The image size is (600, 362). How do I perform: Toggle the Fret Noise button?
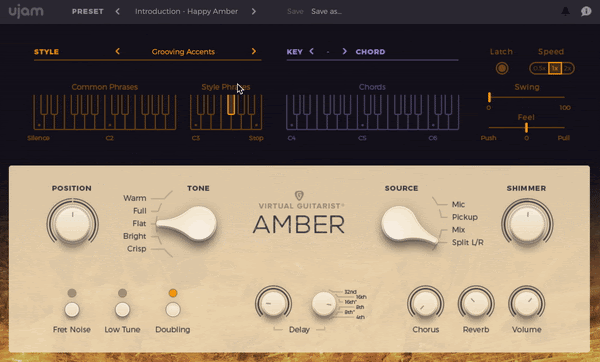click(72, 310)
